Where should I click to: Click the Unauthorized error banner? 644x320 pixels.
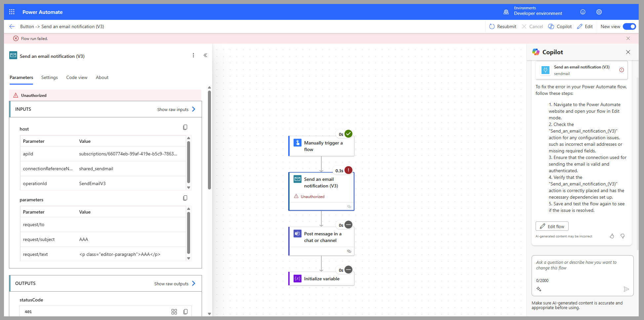pos(105,95)
